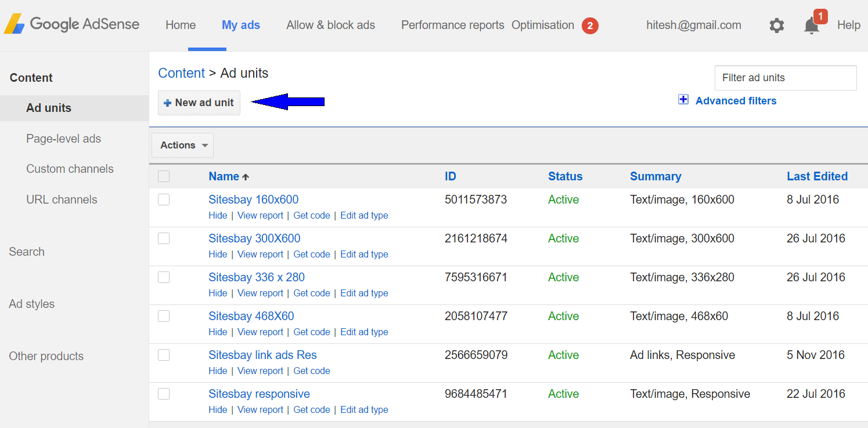This screenshot has height=428, width=868.
Task: Click Ad links, Responsive summary cell
Action: pos(682,355)
